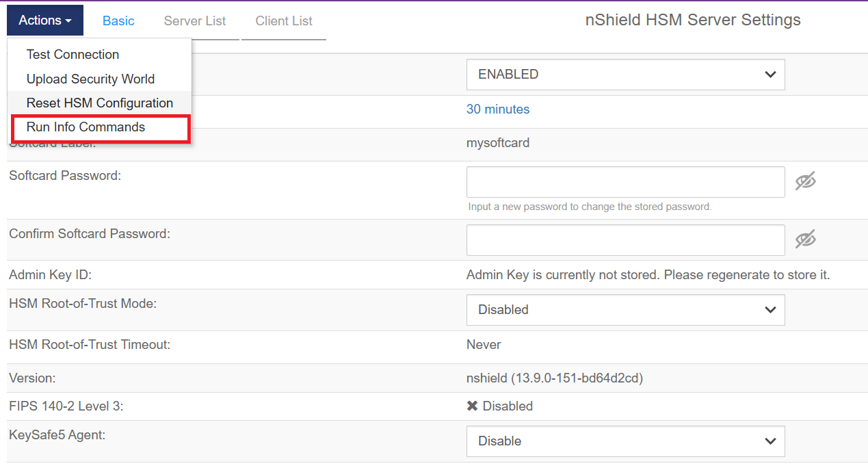
Task: Click the nshield version text
Action: [x=554, y=378]
